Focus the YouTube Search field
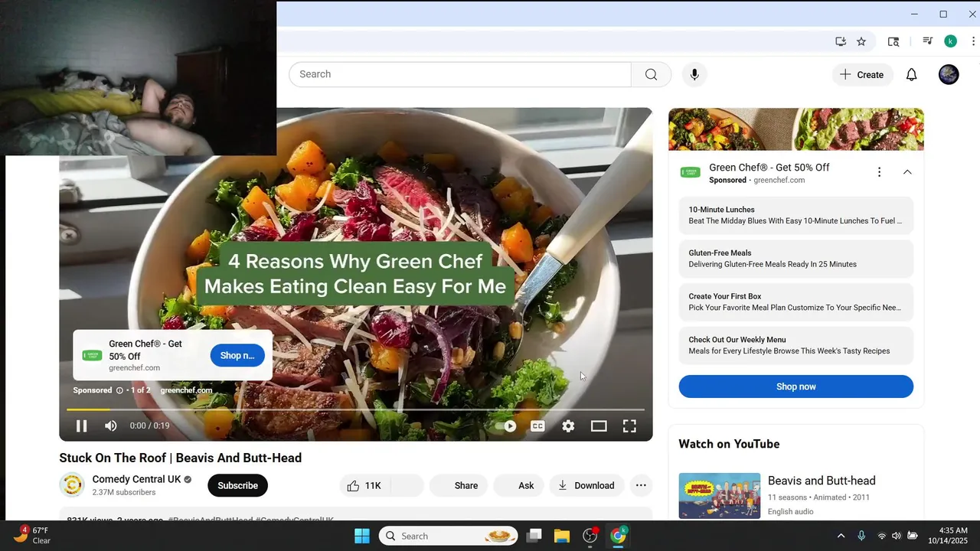This screenshot has width=980, height=551. (x=460, y=74)
